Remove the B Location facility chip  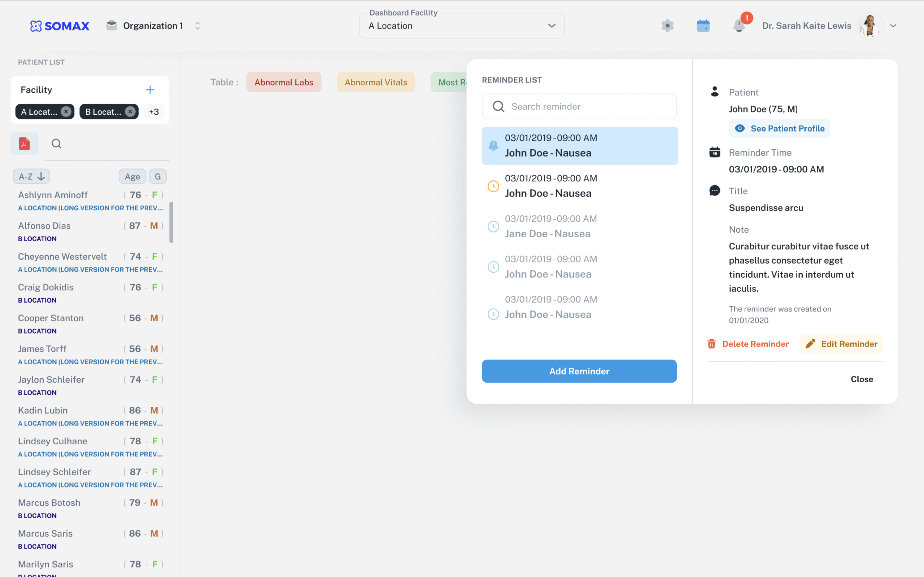[x=130, y=111]
